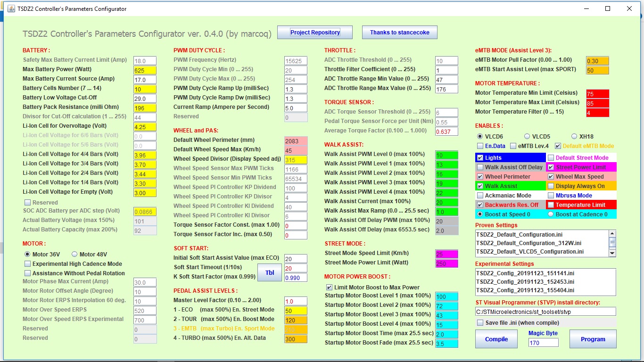Toggle the En.Data checkbox
Viewport: 644px width, 362px height.
tap(480, 146)
